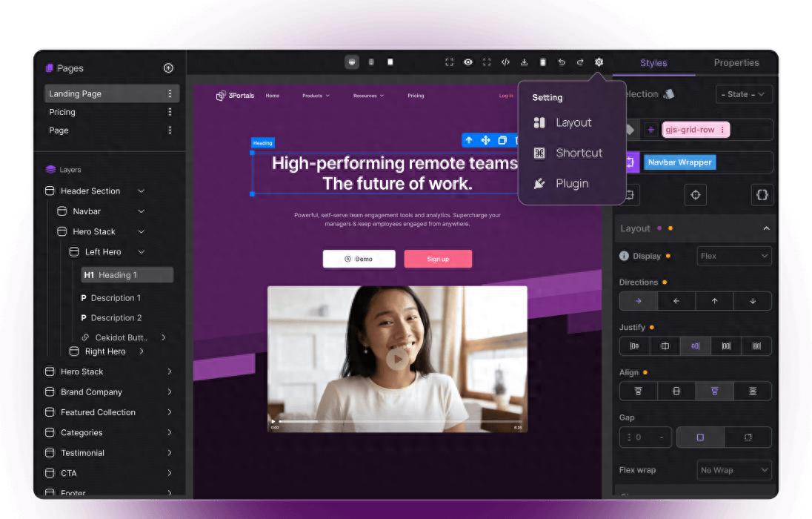Duplicate the selected Heading element
This screenshot has height=519, width=812.
502,140
